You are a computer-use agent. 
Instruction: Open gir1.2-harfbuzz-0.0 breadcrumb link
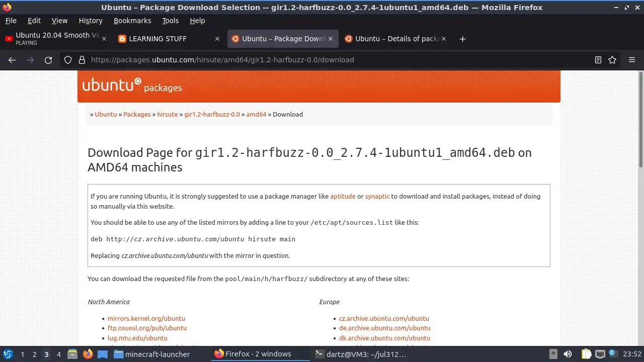point(212,114)
